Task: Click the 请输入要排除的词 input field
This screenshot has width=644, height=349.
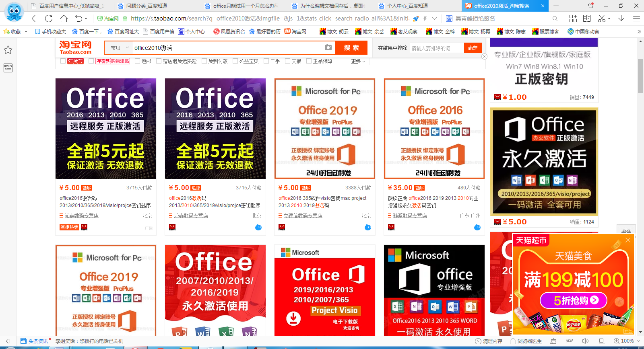Action: point(437,48)
